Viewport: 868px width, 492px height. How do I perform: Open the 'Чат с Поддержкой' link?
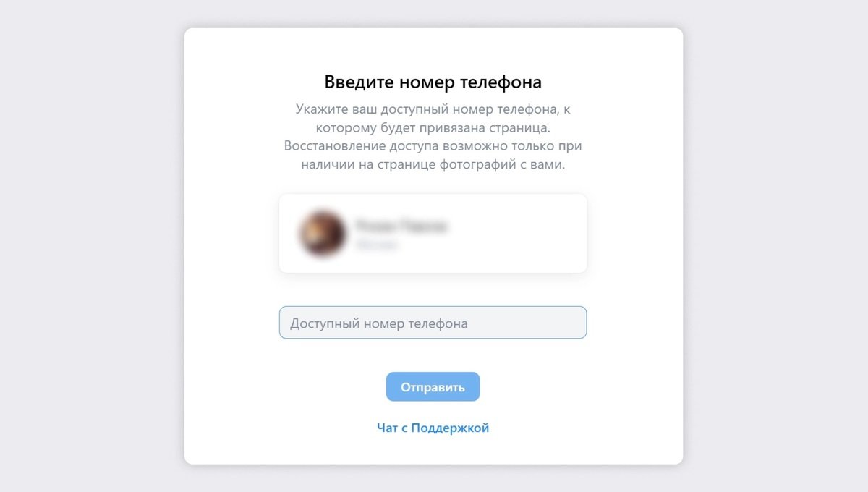(433, 428)
